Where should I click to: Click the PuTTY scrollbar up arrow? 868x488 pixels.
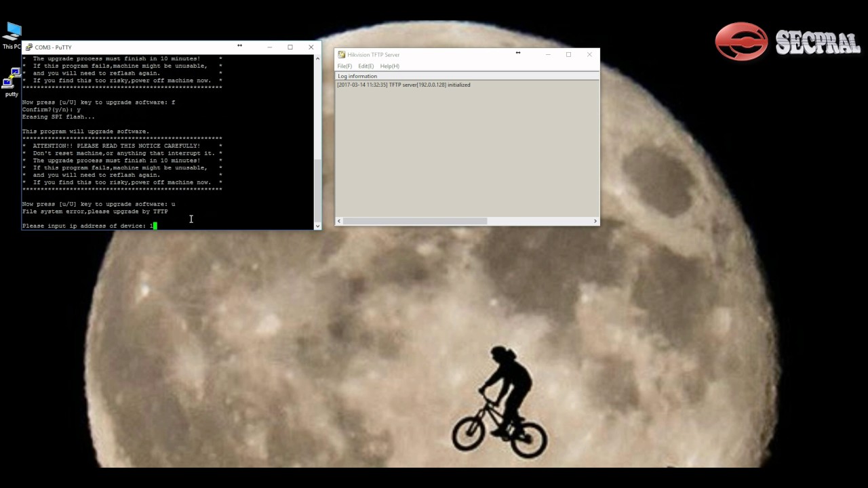[x=317, y=59]
